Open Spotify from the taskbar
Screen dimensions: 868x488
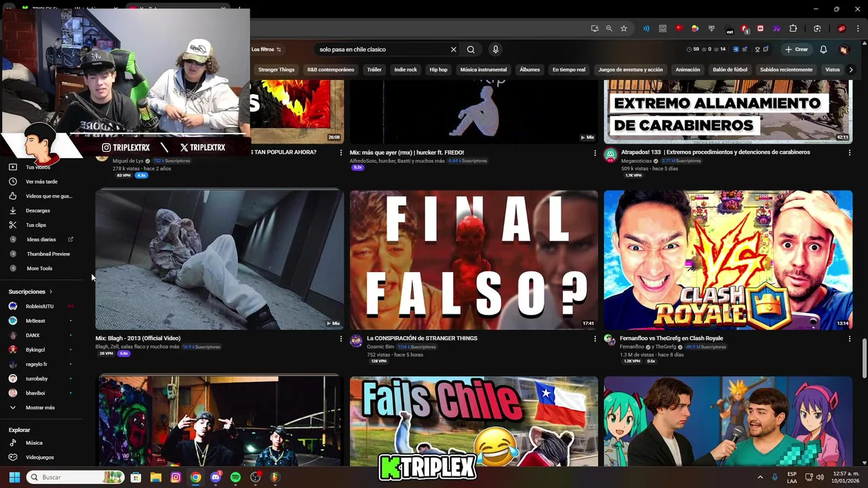(235, 477)
